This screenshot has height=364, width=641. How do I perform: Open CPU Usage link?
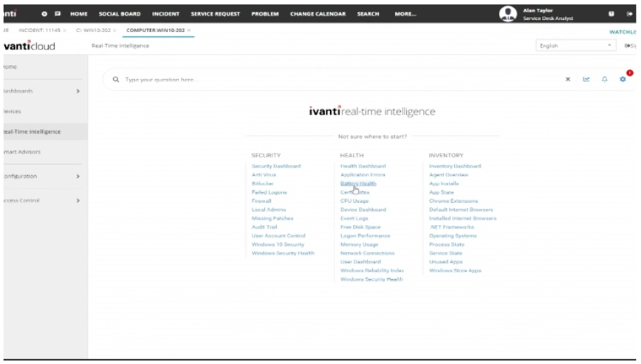tap(354, 201)
